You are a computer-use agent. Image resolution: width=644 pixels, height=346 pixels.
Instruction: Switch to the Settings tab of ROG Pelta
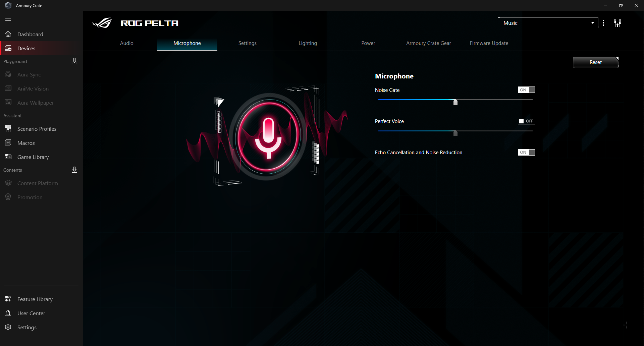[x=248, y=43]
